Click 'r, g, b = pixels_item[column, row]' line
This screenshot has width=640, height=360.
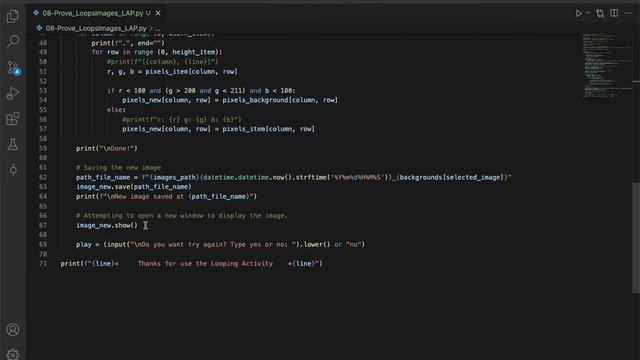(172, 71)
